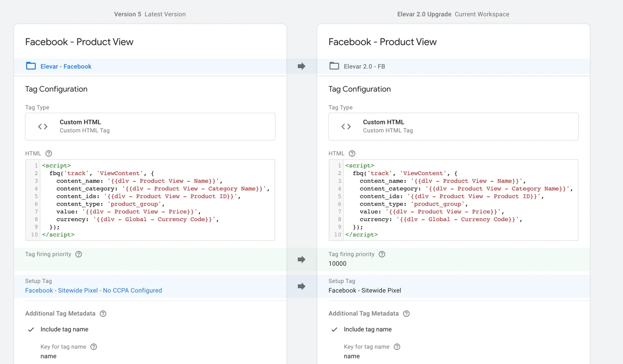The image size is (623, 364).
Task: Click the Elevar 2.0 - FB folder name
Action: (364, 67)
